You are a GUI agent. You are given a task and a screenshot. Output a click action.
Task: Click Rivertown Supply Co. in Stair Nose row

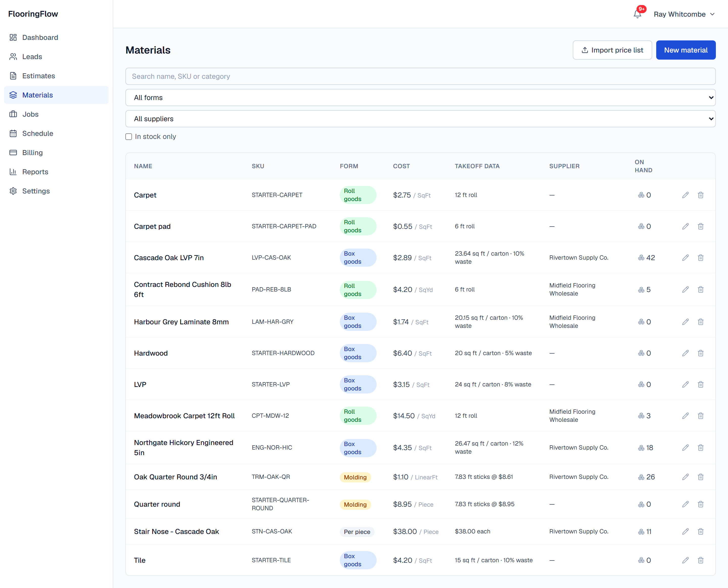click(579, 531)
